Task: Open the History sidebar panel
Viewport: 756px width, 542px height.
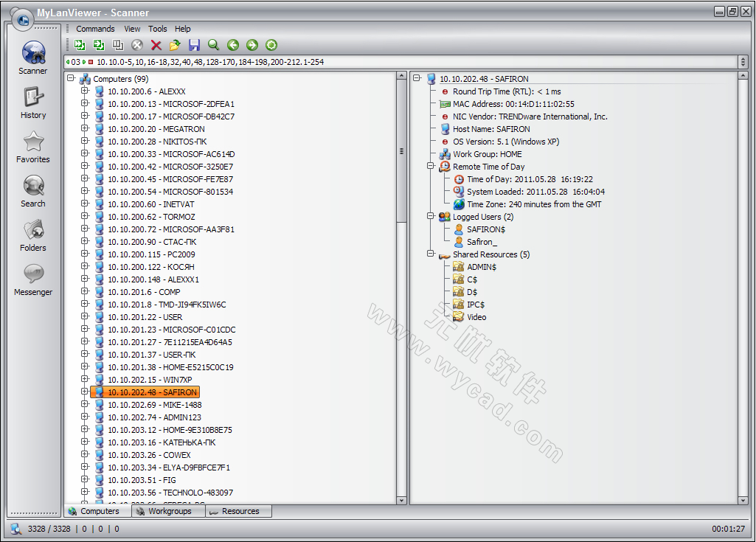Action: click(x=33, y=103)
